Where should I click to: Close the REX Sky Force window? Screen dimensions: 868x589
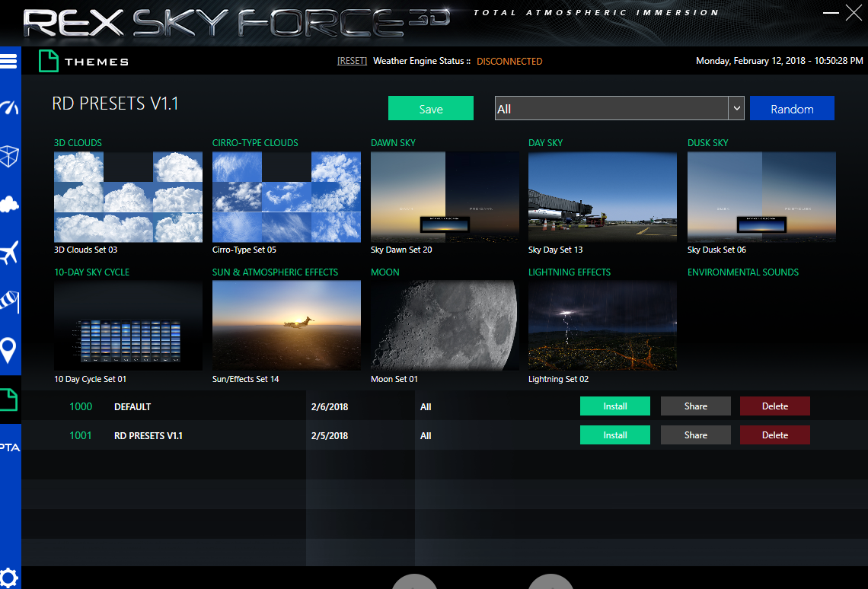(854, 12)
